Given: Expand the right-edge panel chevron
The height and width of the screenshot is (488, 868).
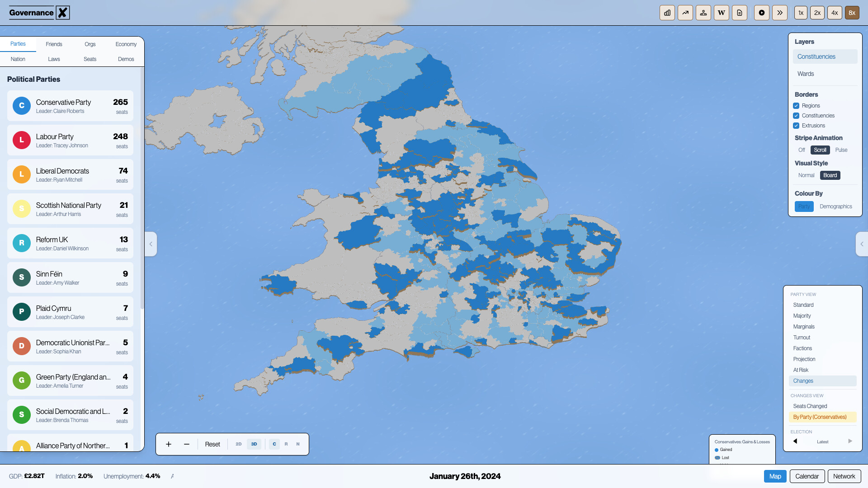Looking at the screenshot, I should (x=863, y=244).
